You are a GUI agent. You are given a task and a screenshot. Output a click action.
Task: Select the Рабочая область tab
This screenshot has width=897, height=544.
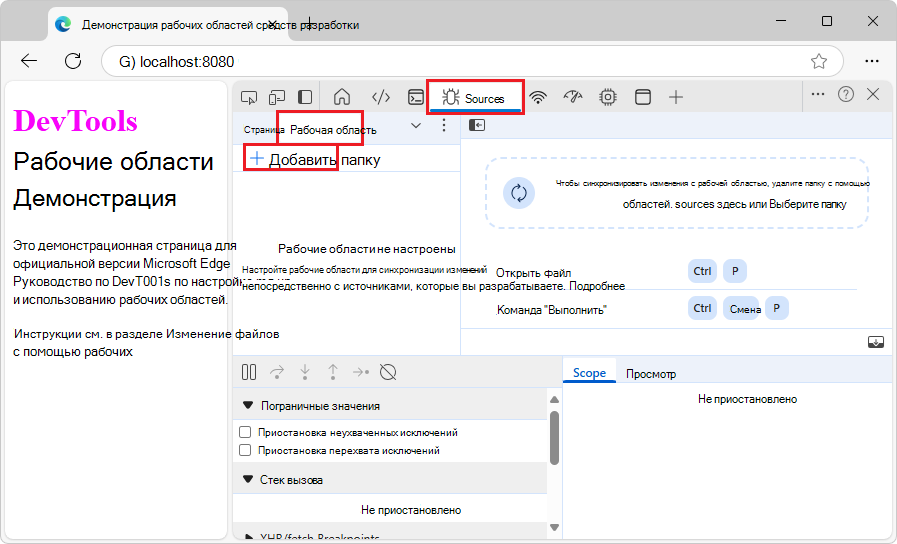333,130
